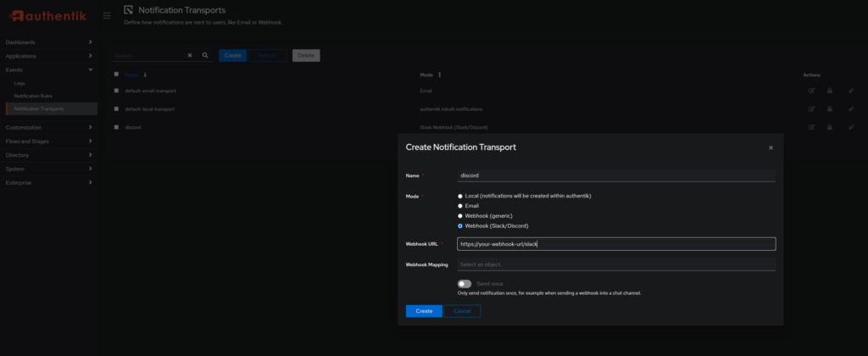The height and width of the screenshot is (356, 868).
Task: Test the discord transport with vial icon
Action: click(851, 127)
